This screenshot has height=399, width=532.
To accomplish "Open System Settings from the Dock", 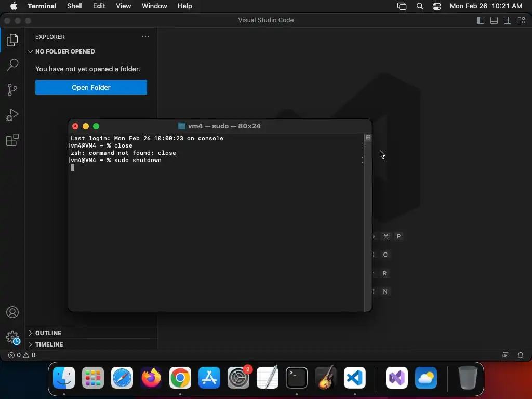I will point(238,378).
